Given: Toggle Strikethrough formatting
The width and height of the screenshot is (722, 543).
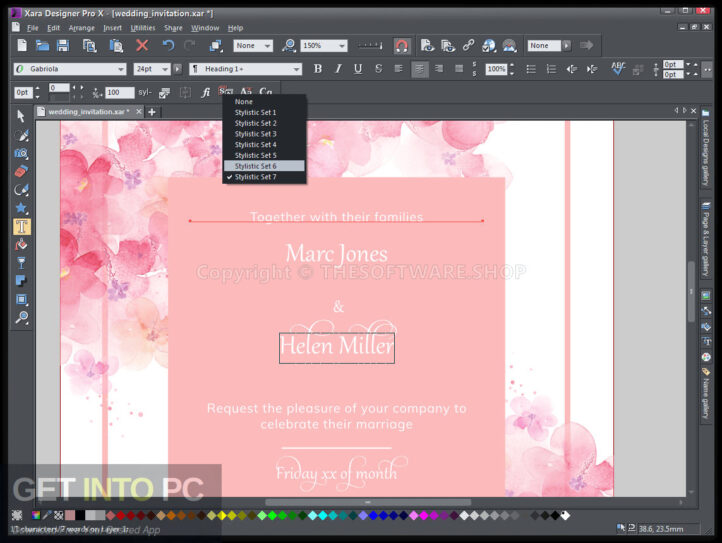Looking at the screenshot, I should pyautogui.click(x=378, y=69).
